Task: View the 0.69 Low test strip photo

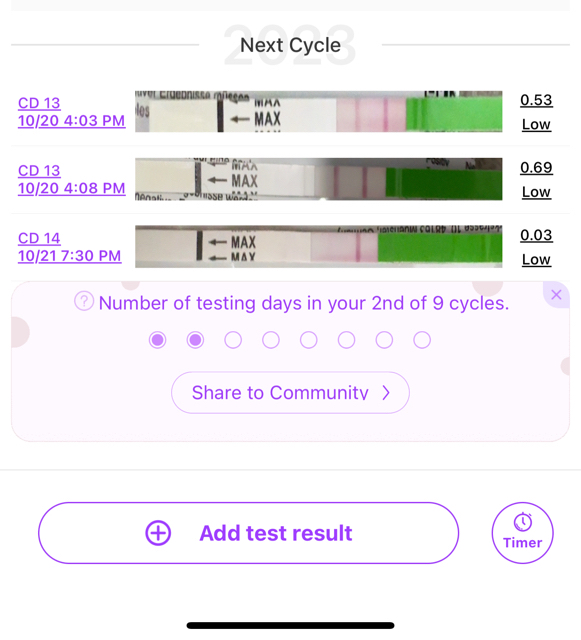Action: coord(318,179)
